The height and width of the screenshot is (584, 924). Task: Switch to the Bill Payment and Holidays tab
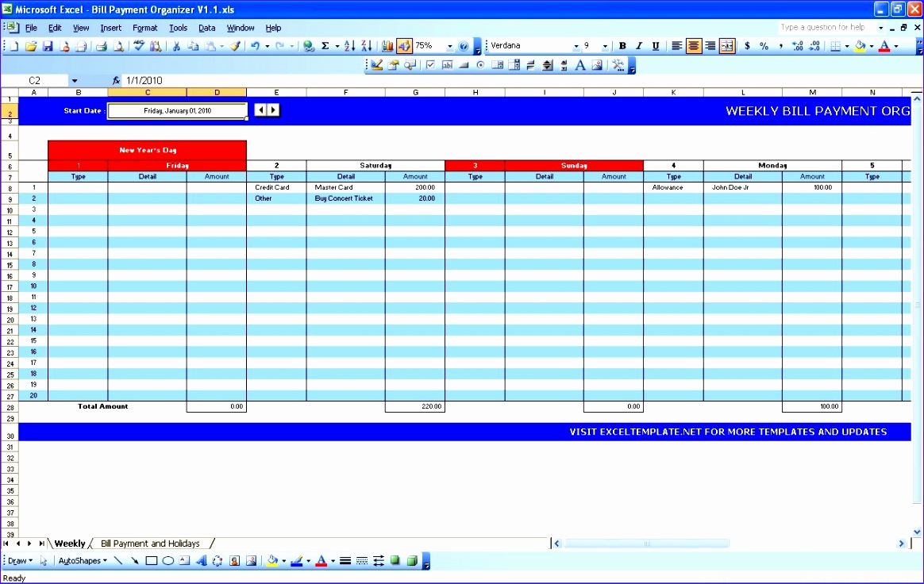[151, 543]
